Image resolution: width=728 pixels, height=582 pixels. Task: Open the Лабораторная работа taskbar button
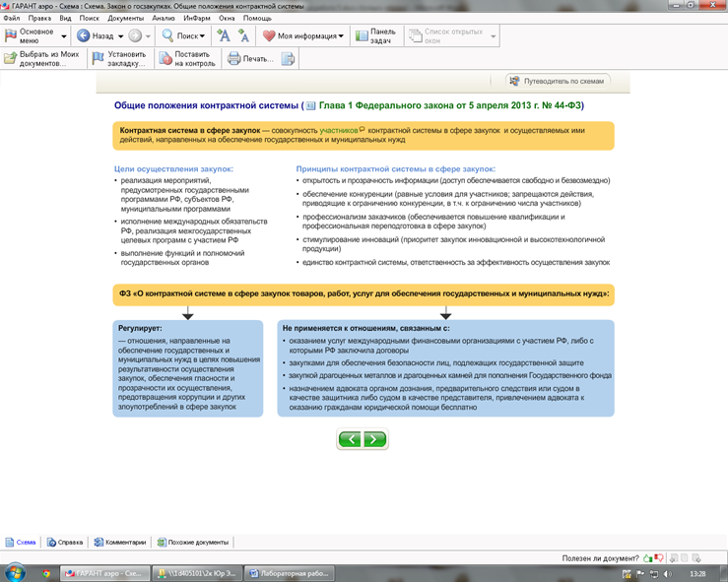pos(290,574)
